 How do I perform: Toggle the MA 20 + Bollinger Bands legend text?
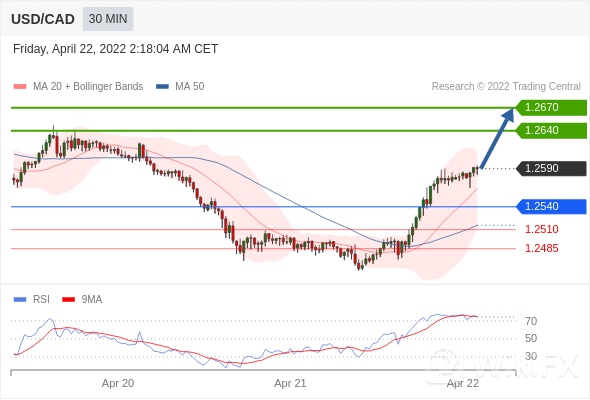(x=88, y=87)
